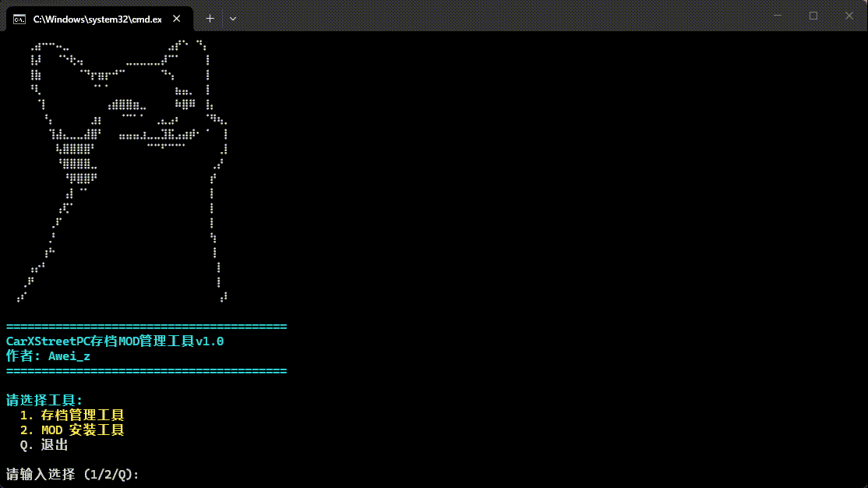Open the new tab profile dropdown
Viewport: 868px width, 488px height.
[232, 19]
